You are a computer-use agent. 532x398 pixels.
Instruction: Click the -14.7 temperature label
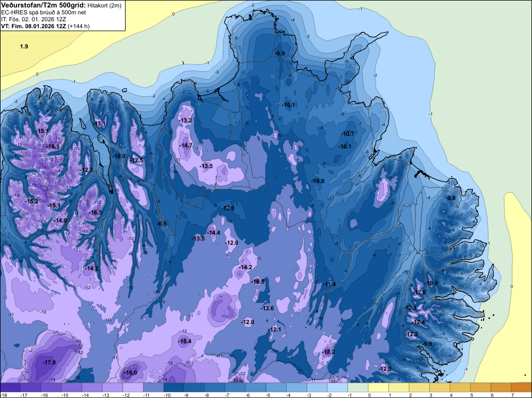tap(186, 145)
